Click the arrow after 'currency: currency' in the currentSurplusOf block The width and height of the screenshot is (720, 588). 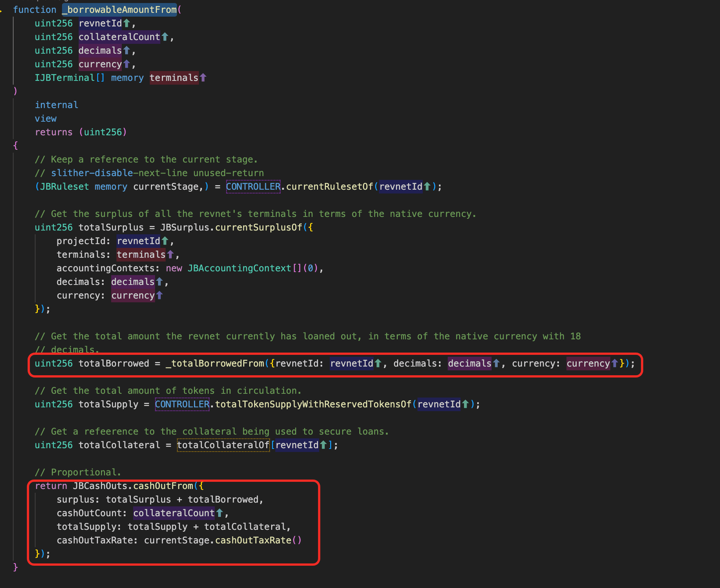pyautogui.click(x=159, y=296)
